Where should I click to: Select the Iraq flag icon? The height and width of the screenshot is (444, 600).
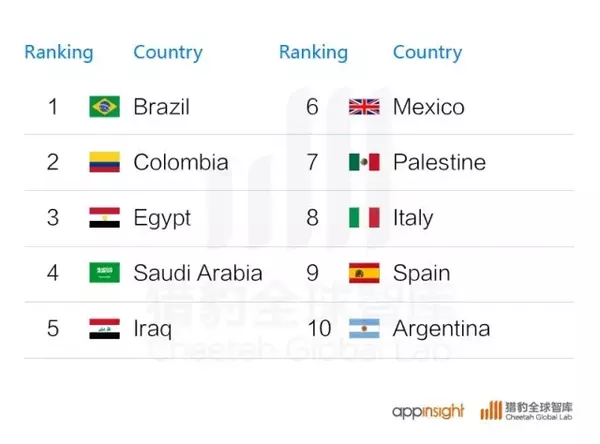point(104,328)
